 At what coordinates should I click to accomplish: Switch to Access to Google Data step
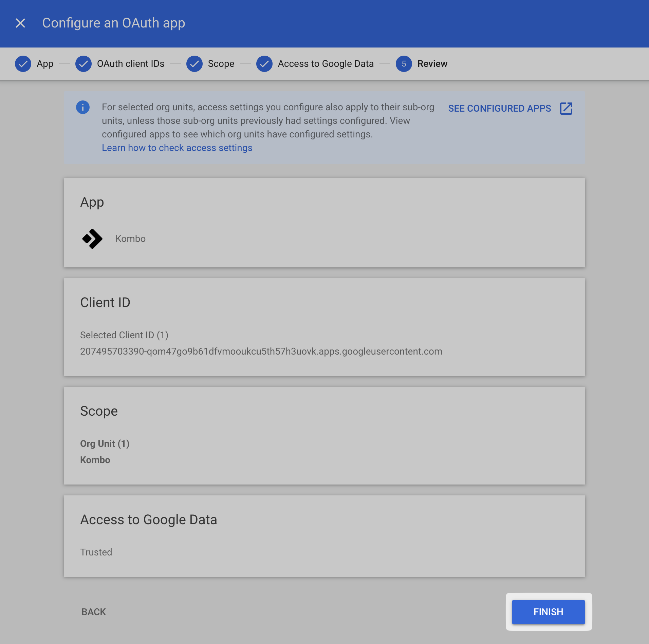click(x=326, y=64)
